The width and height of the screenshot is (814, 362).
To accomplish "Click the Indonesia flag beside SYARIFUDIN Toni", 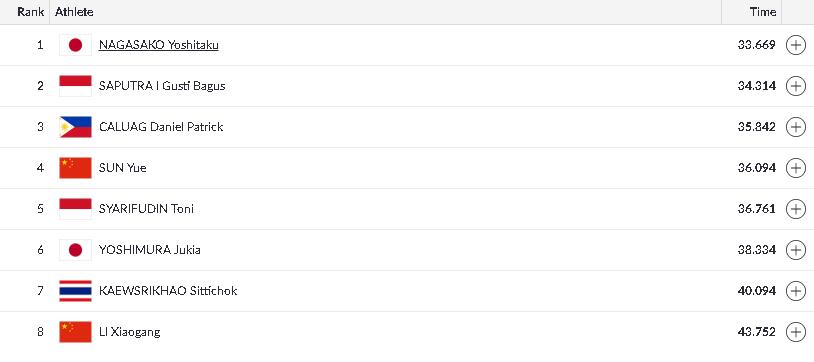I will pyautogui.click(x=75, y=209).
